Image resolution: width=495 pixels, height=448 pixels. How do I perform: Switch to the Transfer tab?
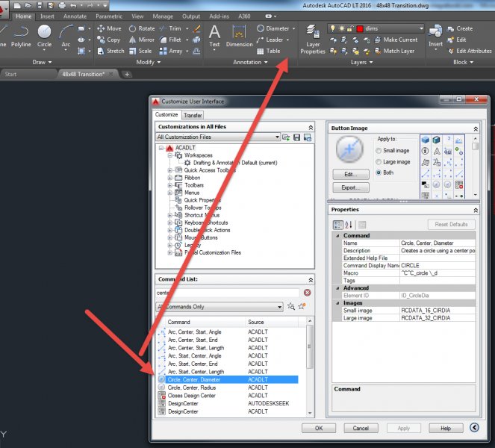(193, 116)
